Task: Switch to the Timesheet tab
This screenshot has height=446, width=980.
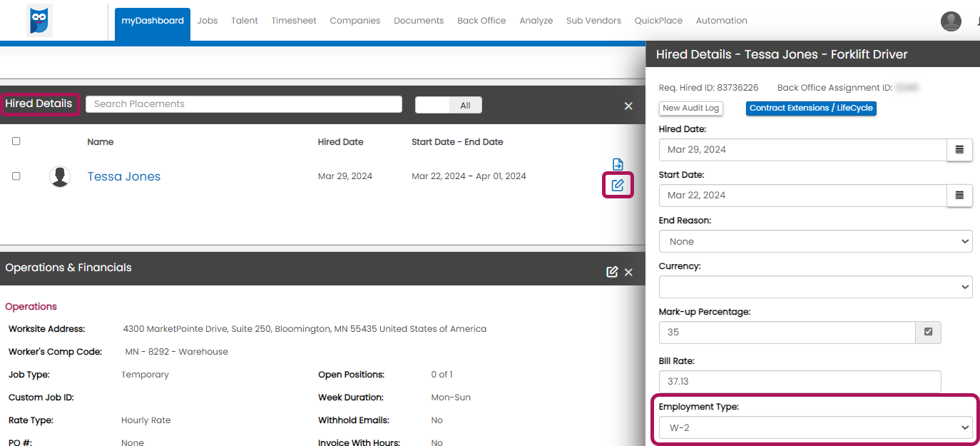Action: pyautogui.click(x=294, y=21)
